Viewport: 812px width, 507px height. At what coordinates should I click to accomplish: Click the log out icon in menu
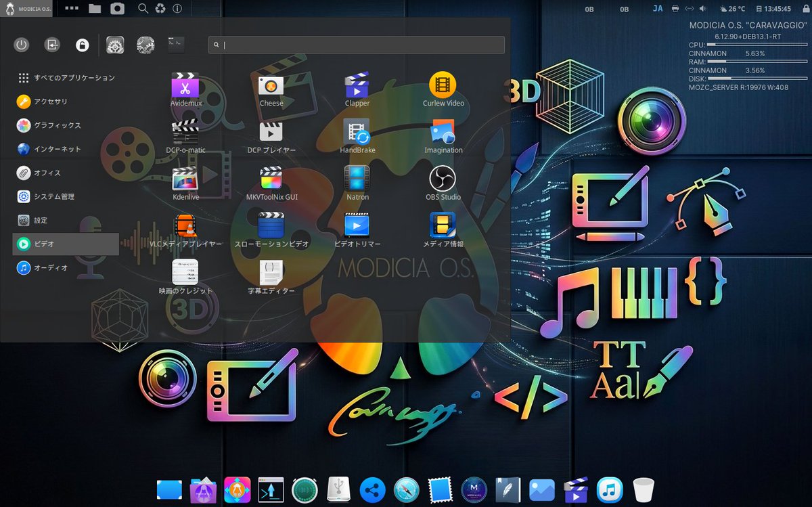click(x=52, y=45)
